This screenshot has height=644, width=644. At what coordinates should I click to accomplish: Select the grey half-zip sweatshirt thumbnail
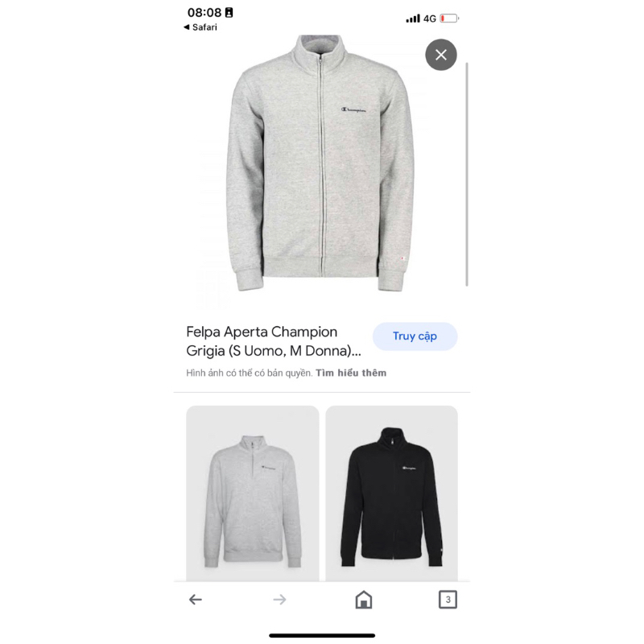(253, 493)
